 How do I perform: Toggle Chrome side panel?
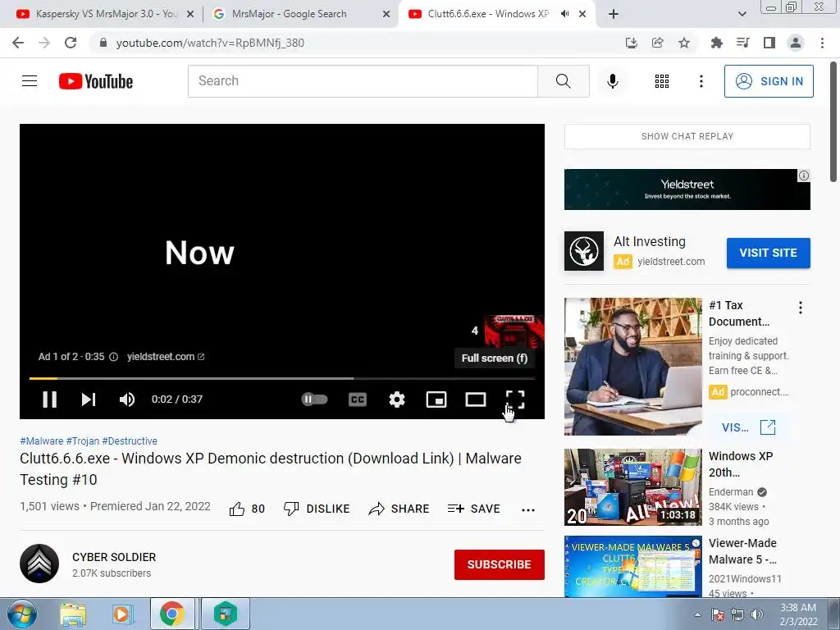tap(769, 43)
